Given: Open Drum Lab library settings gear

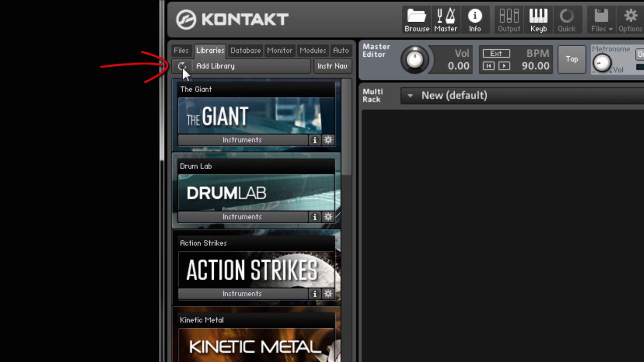Looking at the screenshot, I should point(328,217).
